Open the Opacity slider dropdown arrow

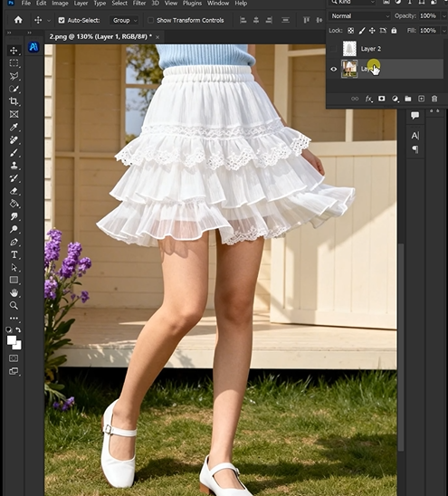443,15
